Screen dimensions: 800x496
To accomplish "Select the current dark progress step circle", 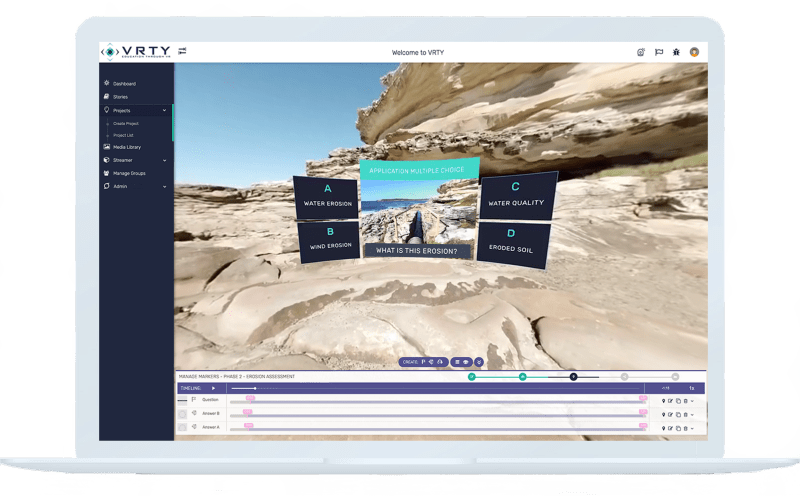I will point(573,377).
